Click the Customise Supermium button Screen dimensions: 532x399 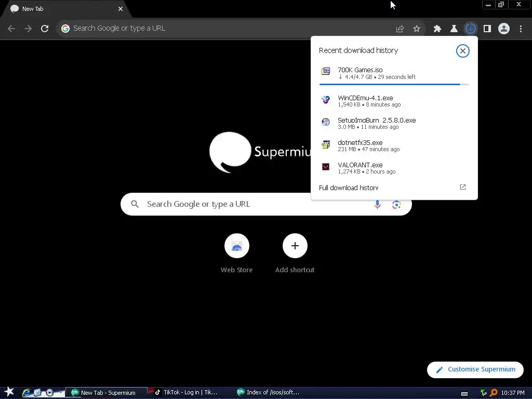(x=475, y=369)
